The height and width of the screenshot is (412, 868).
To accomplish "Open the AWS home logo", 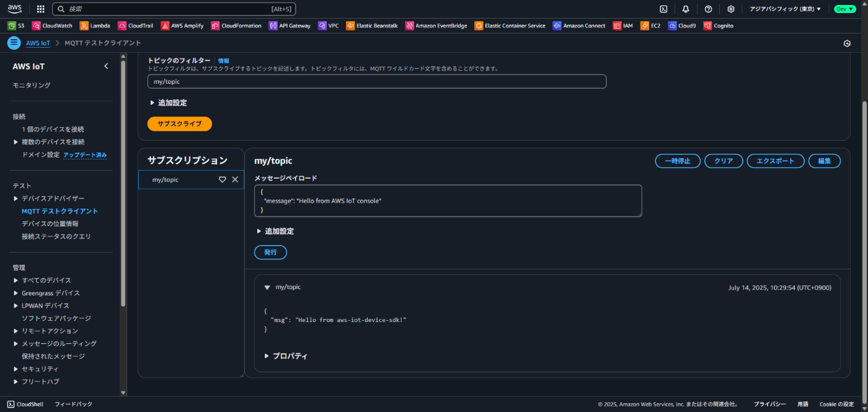I will pyautogui.click(x=15, y=9).
